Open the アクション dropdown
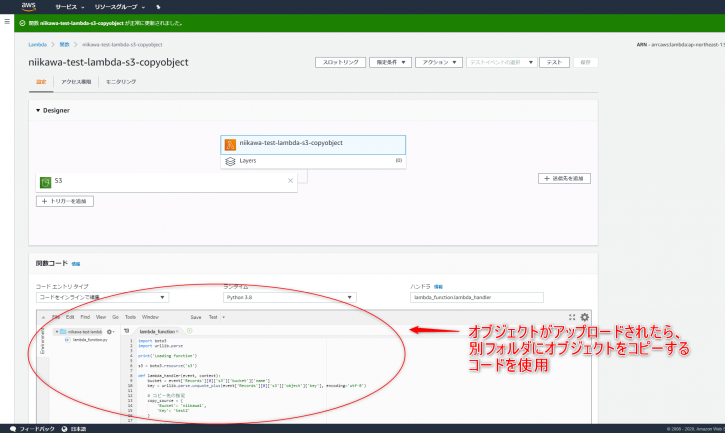The image size is (725, 433). (x=439, y=62)
